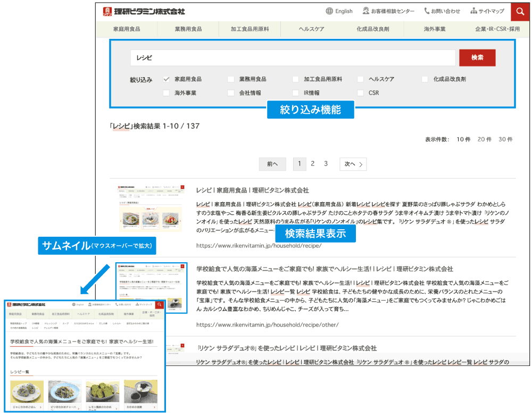Check the 加工食品用原料 filter checkbox

(x=295, y=79)
